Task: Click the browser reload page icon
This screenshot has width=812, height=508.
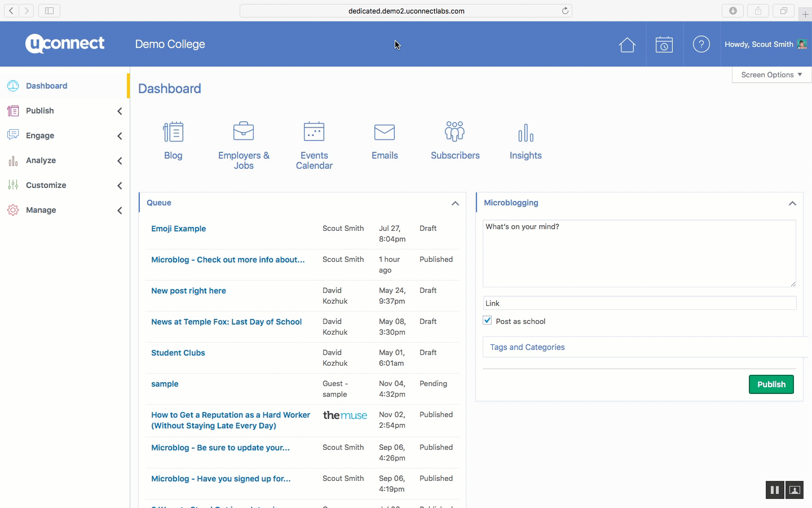Action: (x=565, y=11)
